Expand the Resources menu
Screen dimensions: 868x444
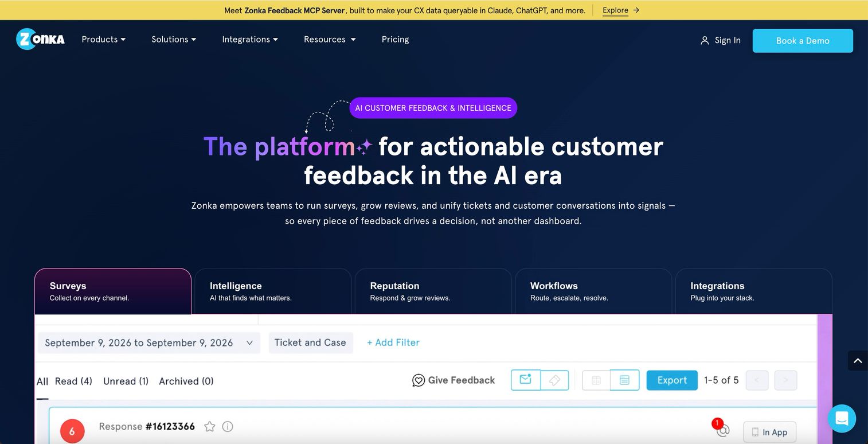(330, 39)
